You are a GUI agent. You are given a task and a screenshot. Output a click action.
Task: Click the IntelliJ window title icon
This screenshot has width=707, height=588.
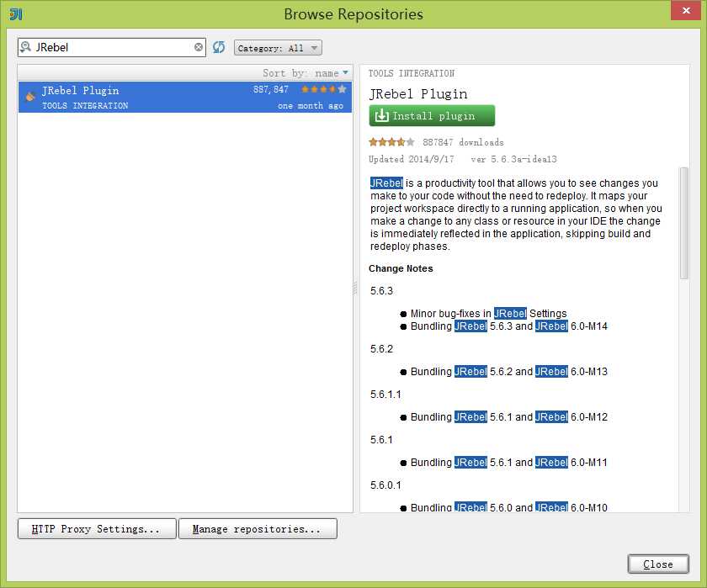tap(16, 14)
